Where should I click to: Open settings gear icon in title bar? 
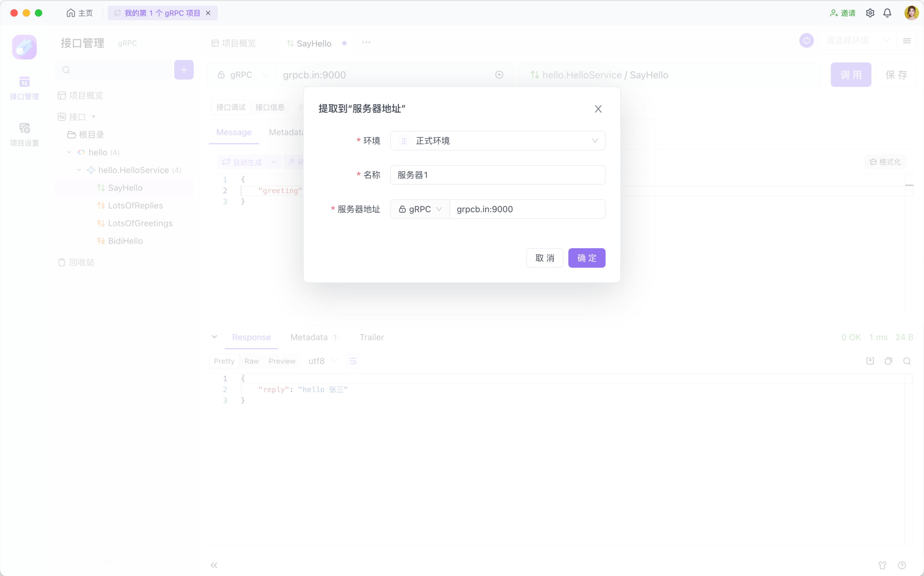coord(870,13)
